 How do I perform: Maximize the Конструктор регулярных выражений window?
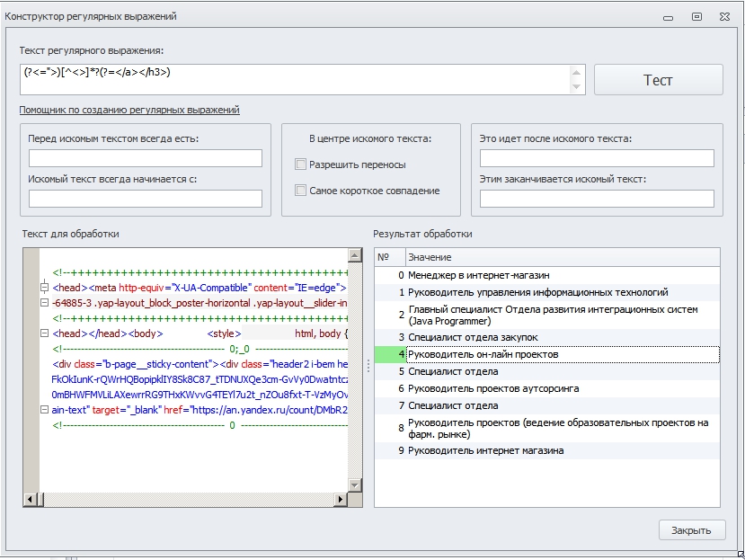(696, 17)
